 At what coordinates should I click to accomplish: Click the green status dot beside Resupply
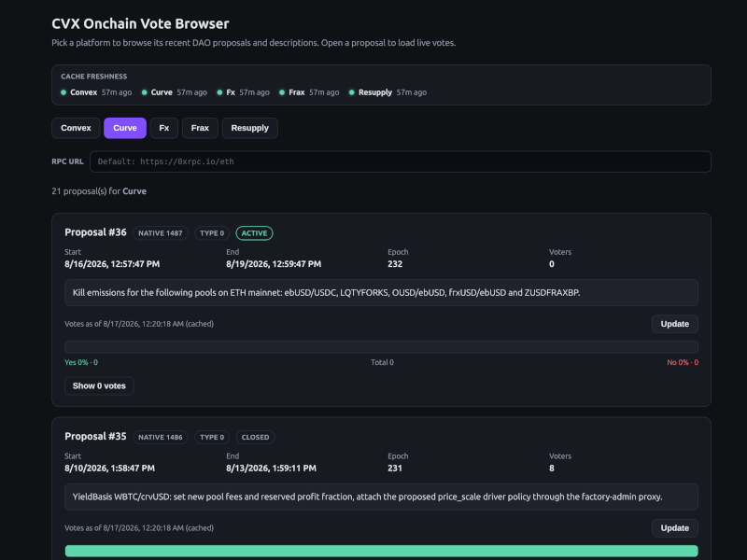[352, 92]
